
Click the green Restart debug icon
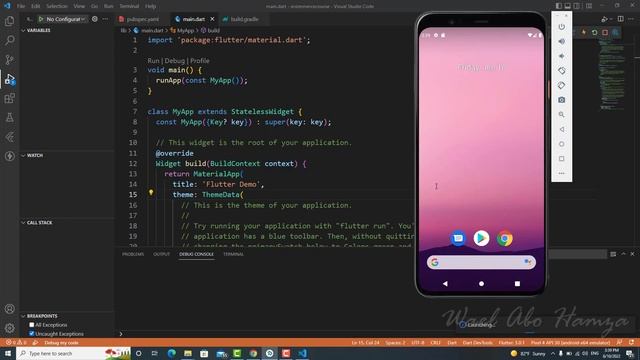pyautogui.click(x=594, y=32)
